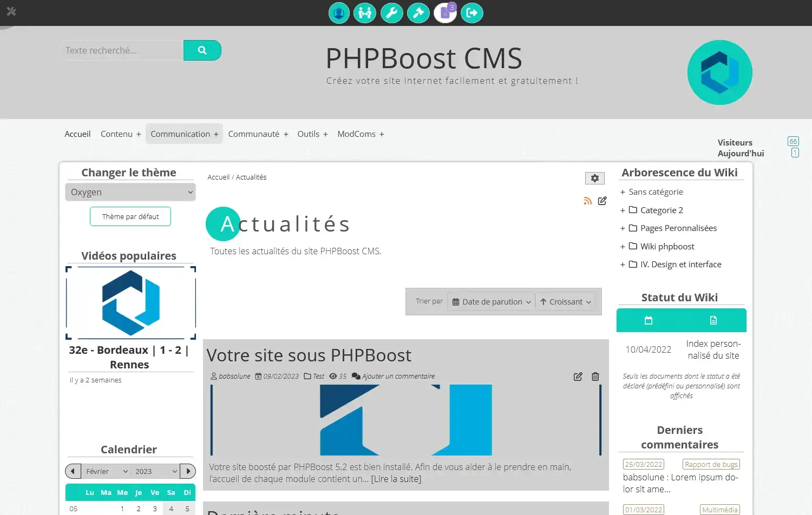812x515 pixels.
Task: Submit search with the magnifier button
Action: (x=202, y=50)
